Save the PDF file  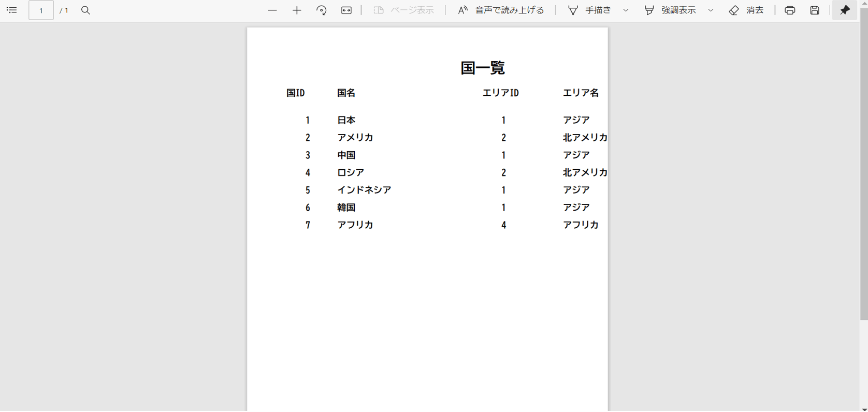(815, 10)
